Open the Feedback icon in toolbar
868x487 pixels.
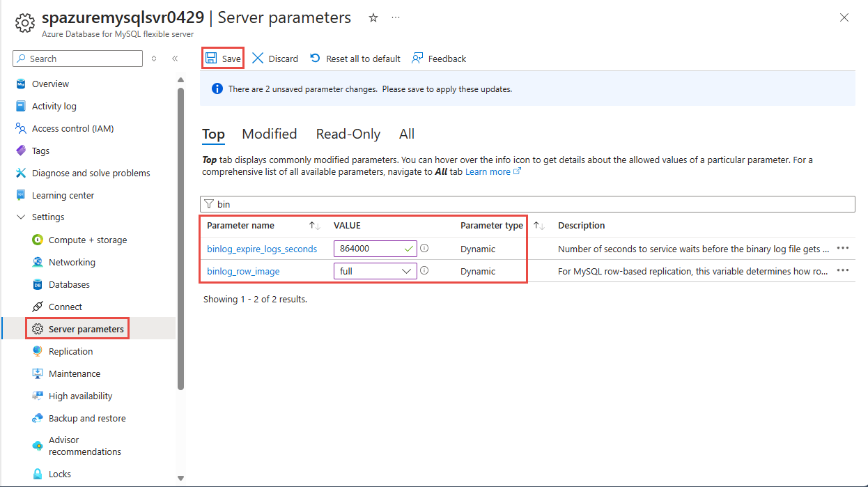point(417,59)
